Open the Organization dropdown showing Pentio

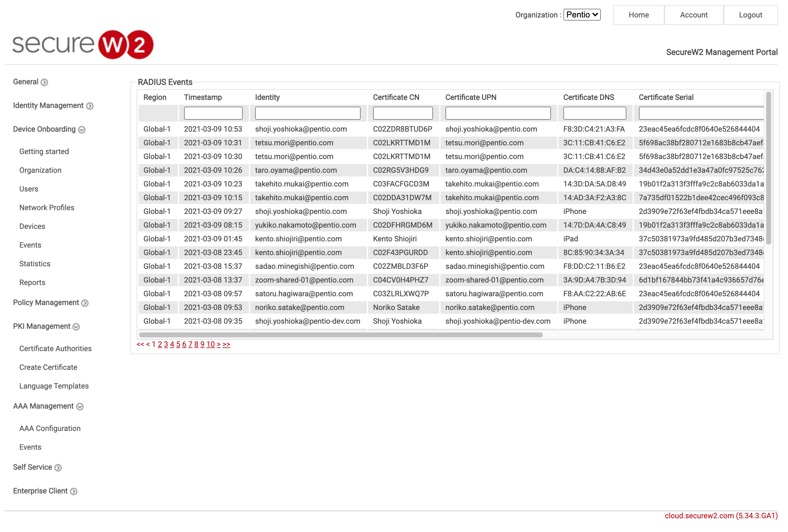[582, 15]
